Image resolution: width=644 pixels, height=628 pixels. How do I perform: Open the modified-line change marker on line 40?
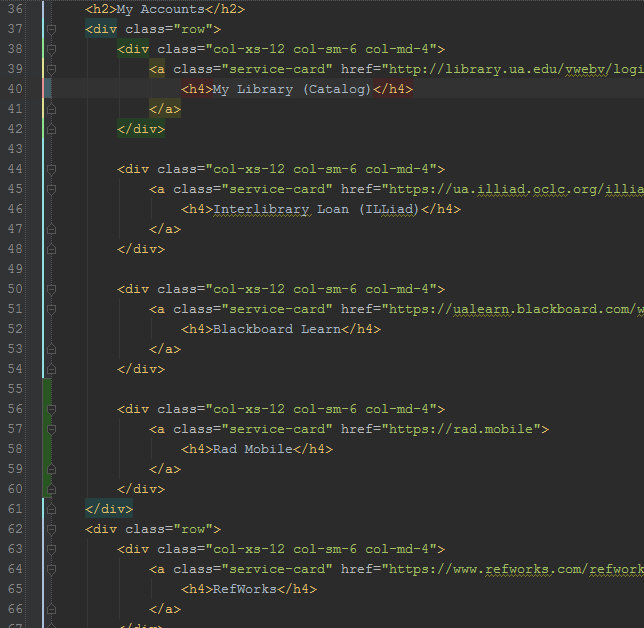click(46, 89)
